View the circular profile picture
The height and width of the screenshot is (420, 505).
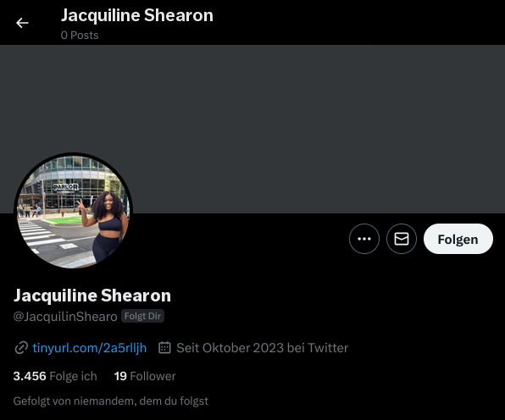pos(73,212)
